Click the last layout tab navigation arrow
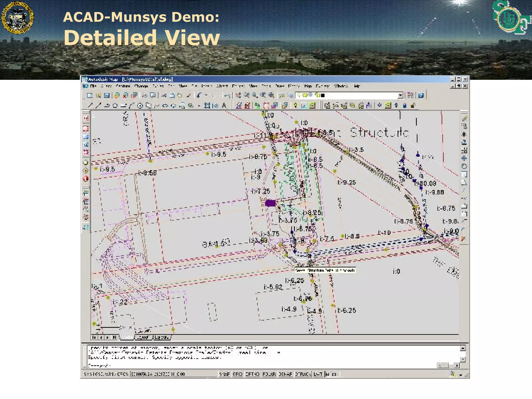Screen dimensions: 532x399 pyautogui.click(x=114, y=337)
